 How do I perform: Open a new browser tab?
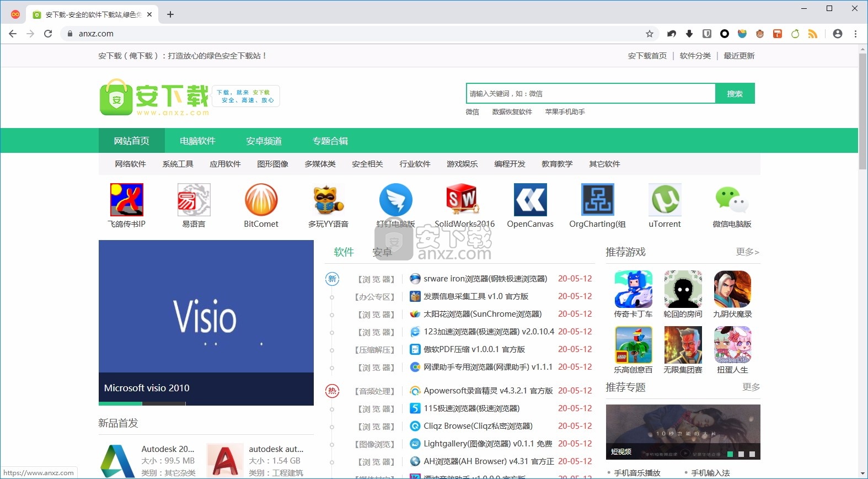pos(170,14)
